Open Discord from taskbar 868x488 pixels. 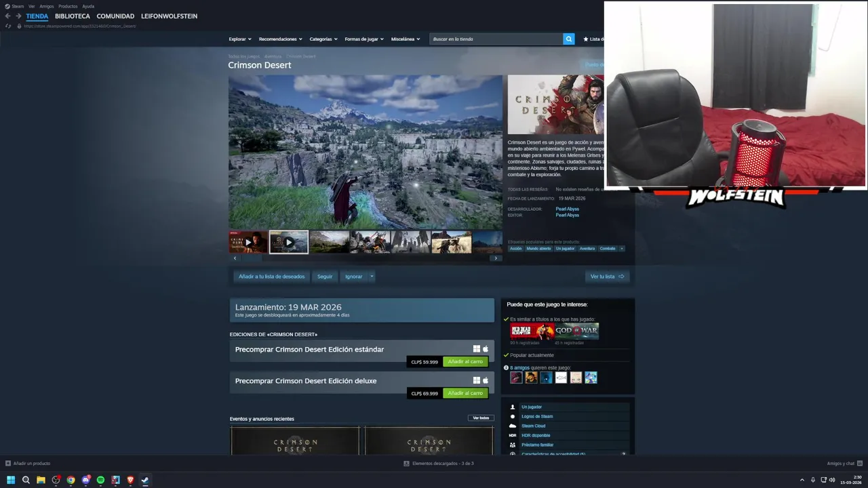click(x=85, y=480)
